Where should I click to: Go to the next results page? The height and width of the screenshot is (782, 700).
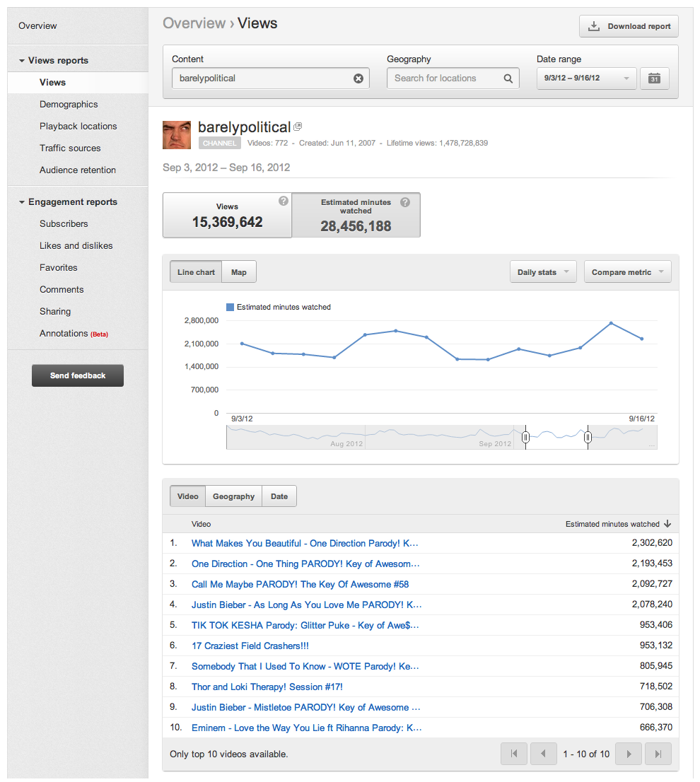coord(629,754)
